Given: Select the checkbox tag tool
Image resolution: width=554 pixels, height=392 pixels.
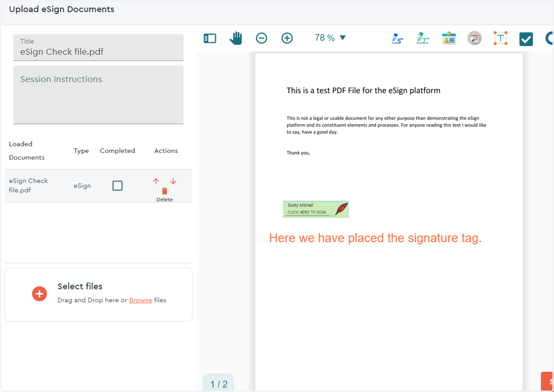Looking at the screenshot, I should pos(526,39).
